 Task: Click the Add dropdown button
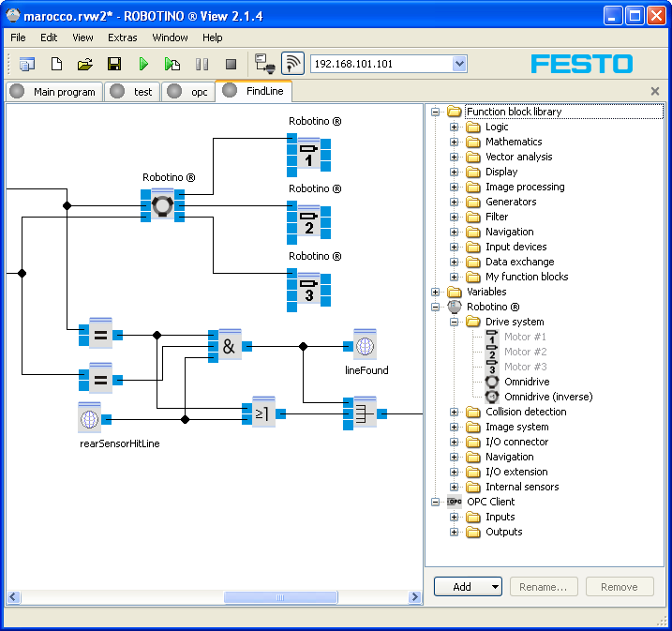469,587
